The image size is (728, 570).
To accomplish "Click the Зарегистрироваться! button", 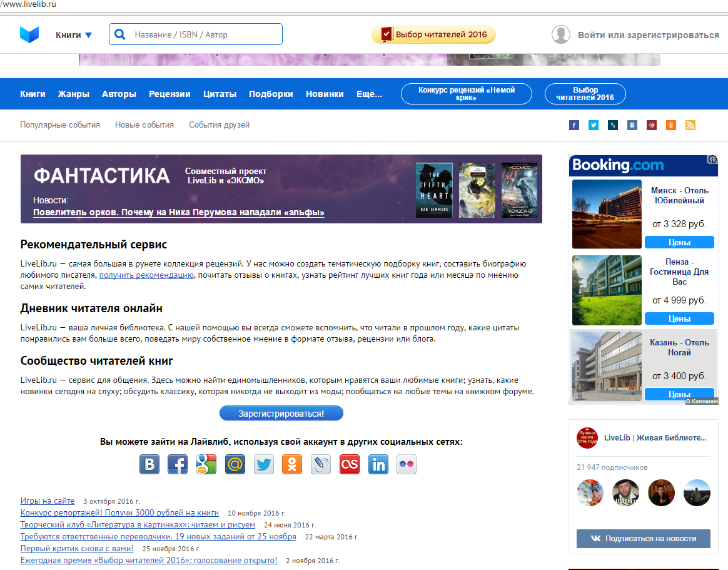I will (281, 414).
